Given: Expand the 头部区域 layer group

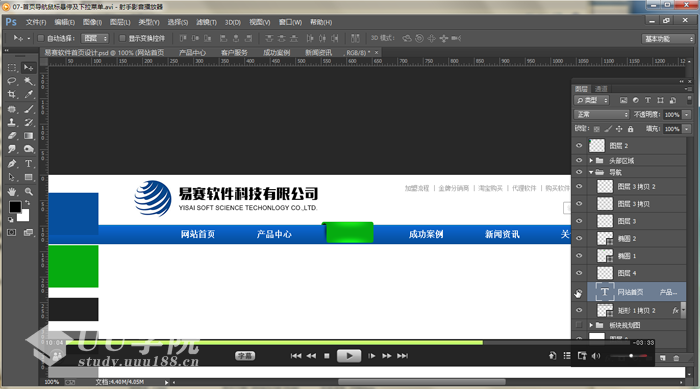Looking at the screenshot, I should (591, 160).
